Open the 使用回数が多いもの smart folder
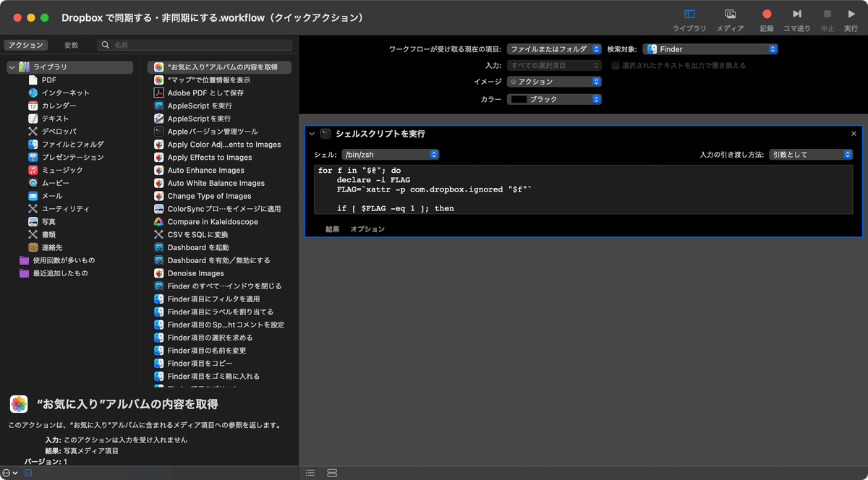This screenshot has width=868, height=480. pos(64,260)
